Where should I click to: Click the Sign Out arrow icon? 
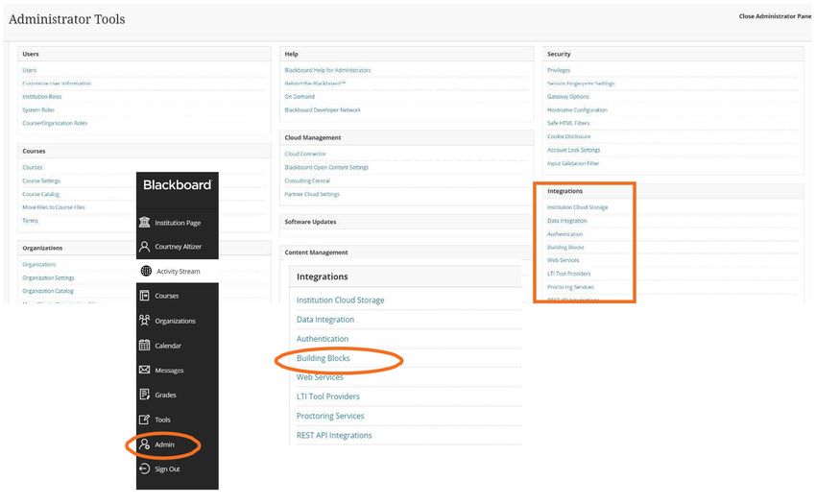145,468
